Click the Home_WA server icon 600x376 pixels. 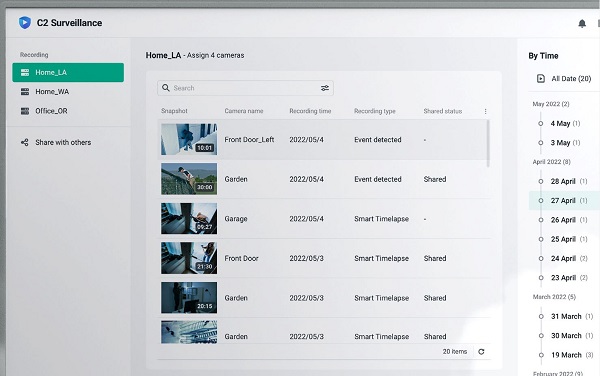(x=25, y=91)
